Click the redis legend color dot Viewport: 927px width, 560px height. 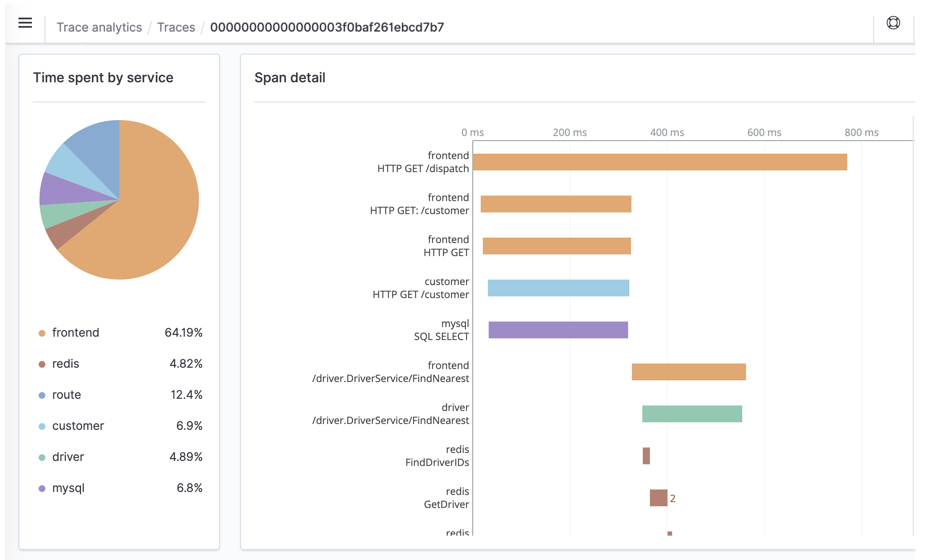click(x=41, y=364)
